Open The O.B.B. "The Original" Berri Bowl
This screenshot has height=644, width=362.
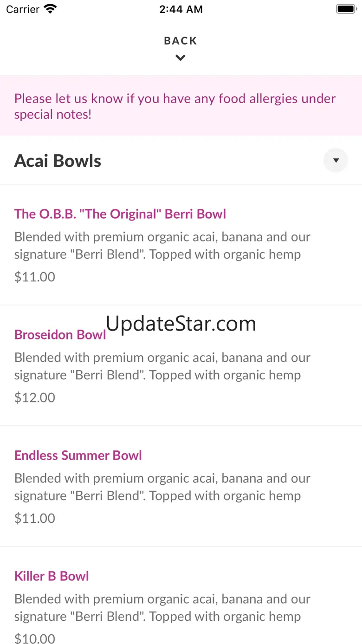click(x=120, y=214)
